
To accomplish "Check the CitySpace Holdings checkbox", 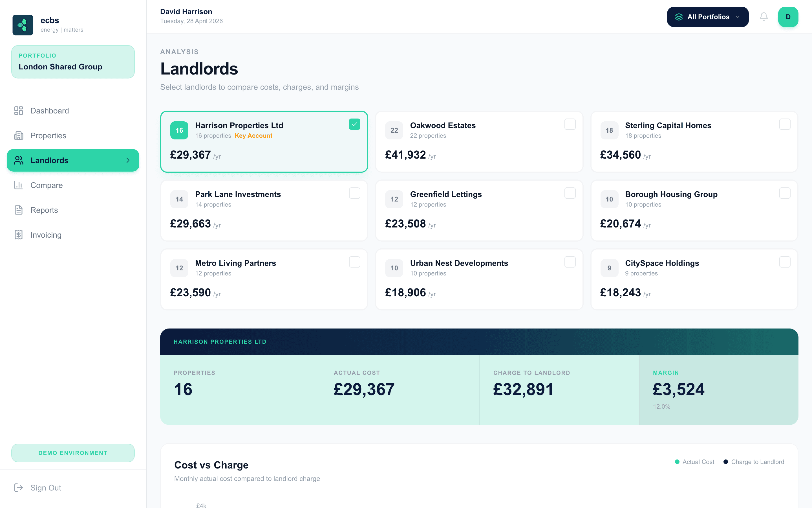I will [785, 262].
